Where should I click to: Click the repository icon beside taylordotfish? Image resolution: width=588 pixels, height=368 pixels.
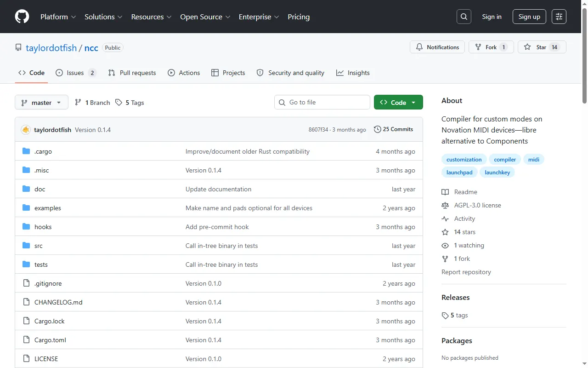(x=18, y=47)
